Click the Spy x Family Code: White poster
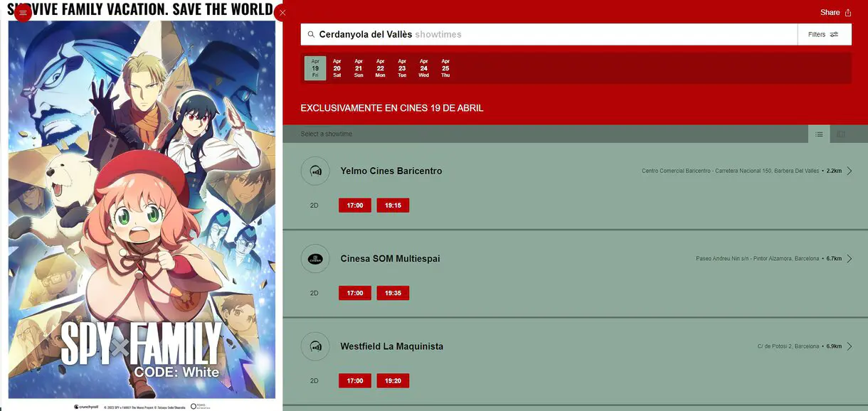 (x=141, y=210)
